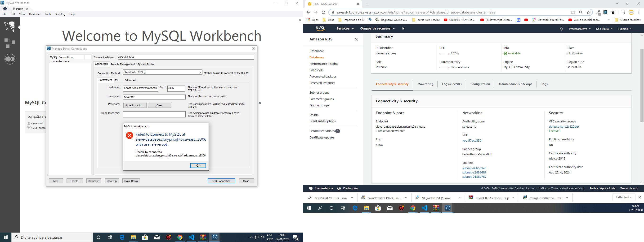
Task: Close the Amazon RDS navigation panel
Action: pos(356,39)
